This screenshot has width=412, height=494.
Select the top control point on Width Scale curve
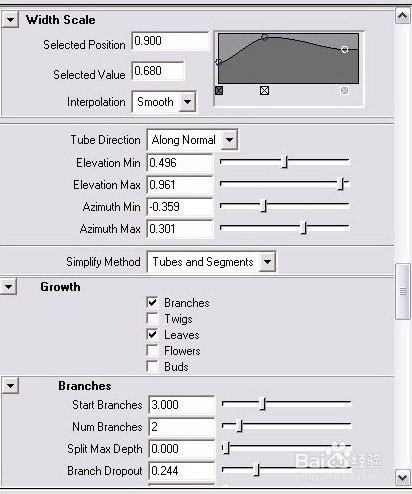click(x=264, y=37)
